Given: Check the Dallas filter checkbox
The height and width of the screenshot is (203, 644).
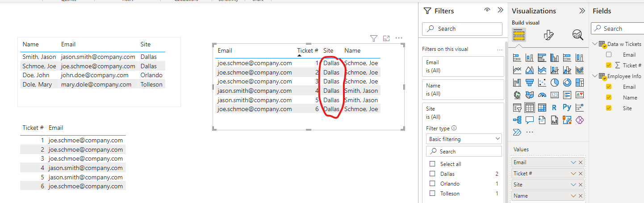Looking at the screenshot, I should [x=432, y=174].
